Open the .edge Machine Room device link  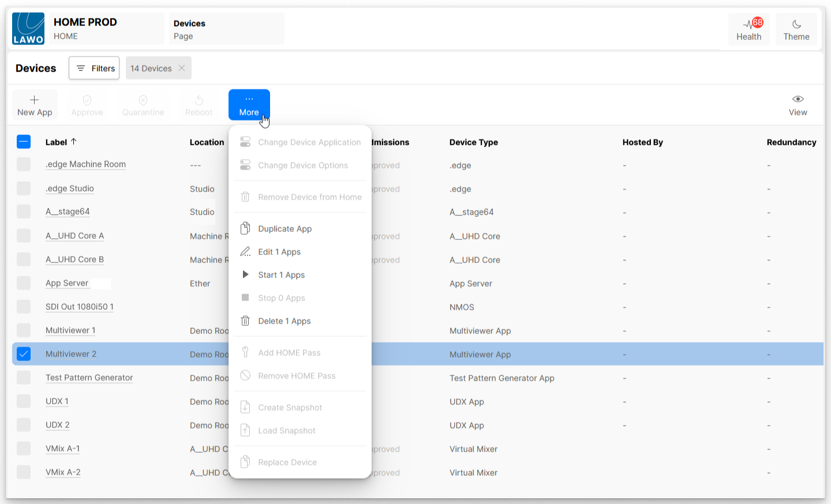[85, 164]
